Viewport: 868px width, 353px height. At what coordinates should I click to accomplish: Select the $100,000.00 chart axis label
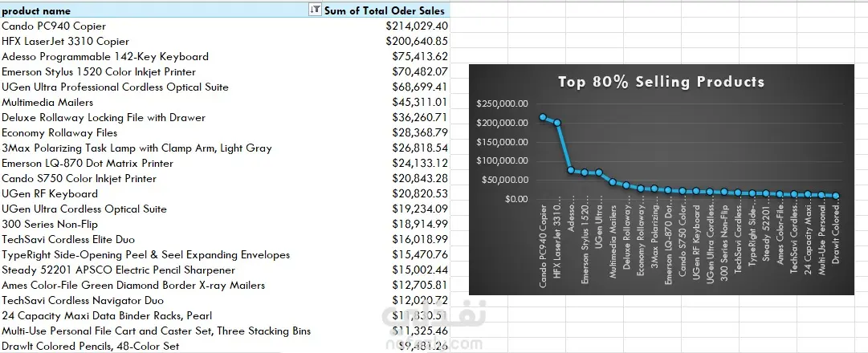[x=502, y=161]
